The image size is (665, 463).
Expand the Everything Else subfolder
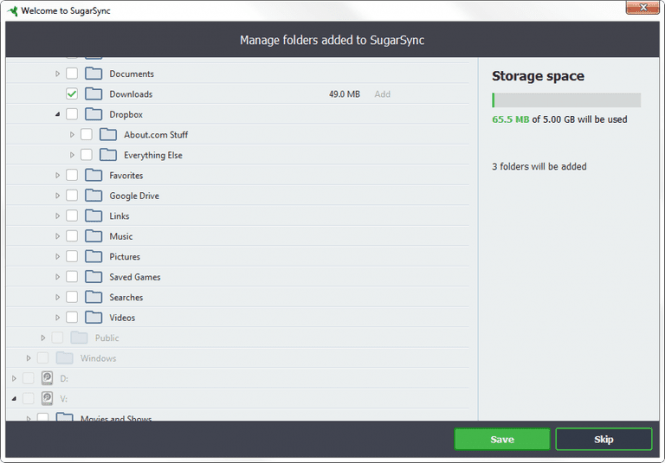tap(72, 155)
